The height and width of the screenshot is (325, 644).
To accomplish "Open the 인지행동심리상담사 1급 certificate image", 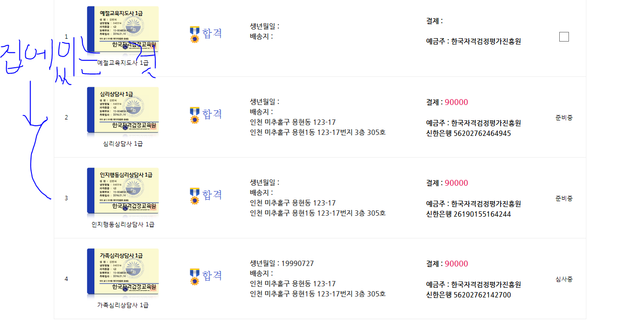I will (x=123, y=191).
